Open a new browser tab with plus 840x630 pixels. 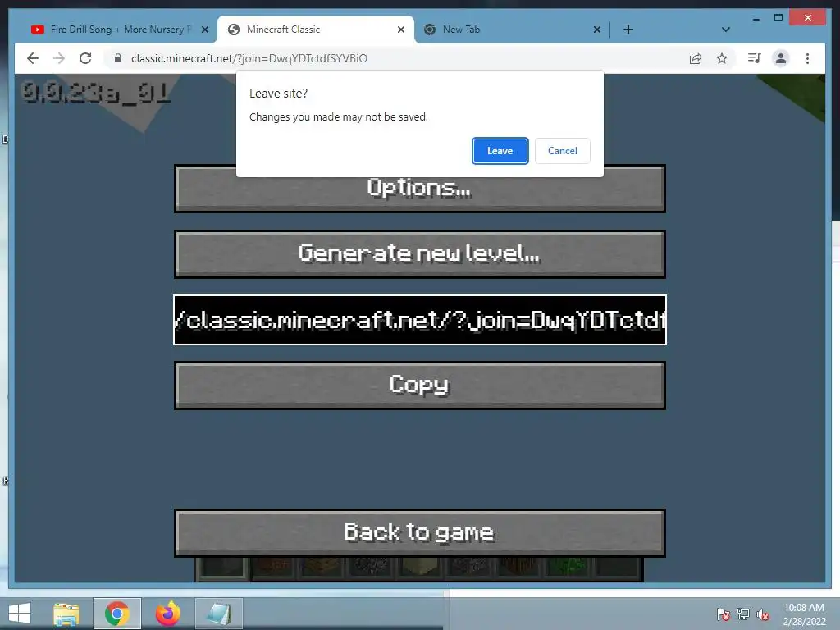[x=628, y=30]
